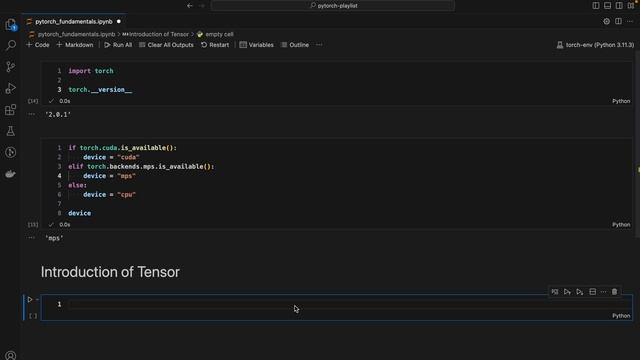Open the Extensions view

point(11,109)
